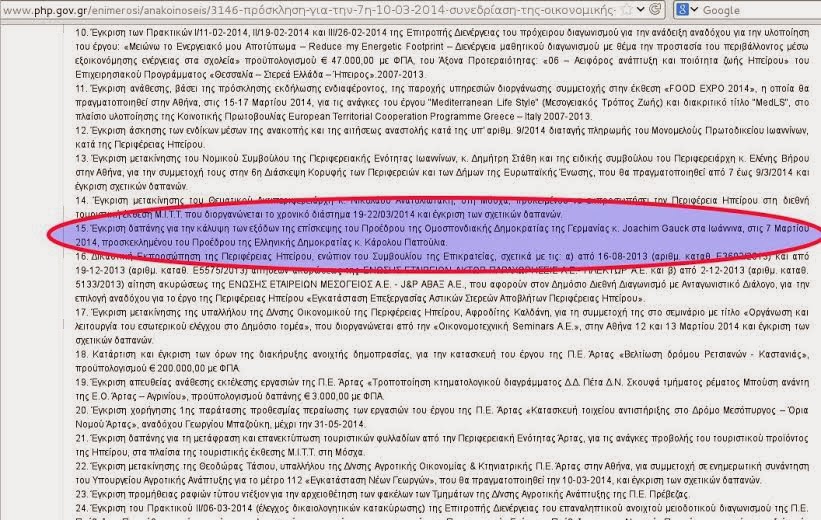Click agenda item 12 about διαταγής πληρωμής 9/2014

coord(442,137)
